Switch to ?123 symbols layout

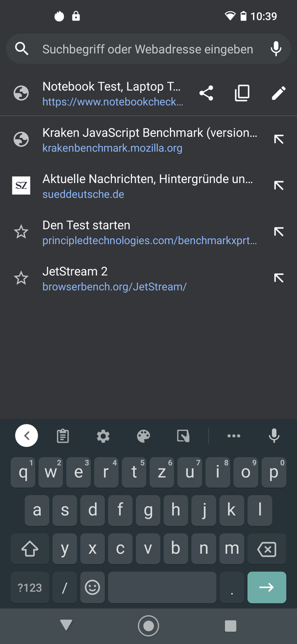pyautogui.click(x=29, y=588)
